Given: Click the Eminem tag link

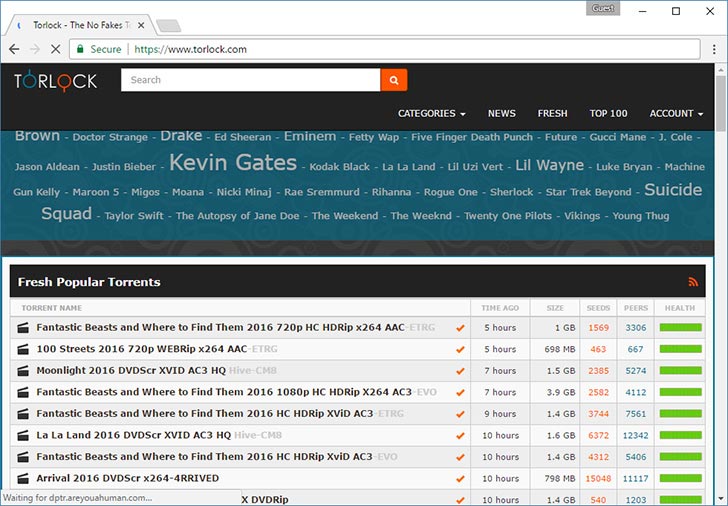Looking at the screenshot, I should [x=310, y=136].
